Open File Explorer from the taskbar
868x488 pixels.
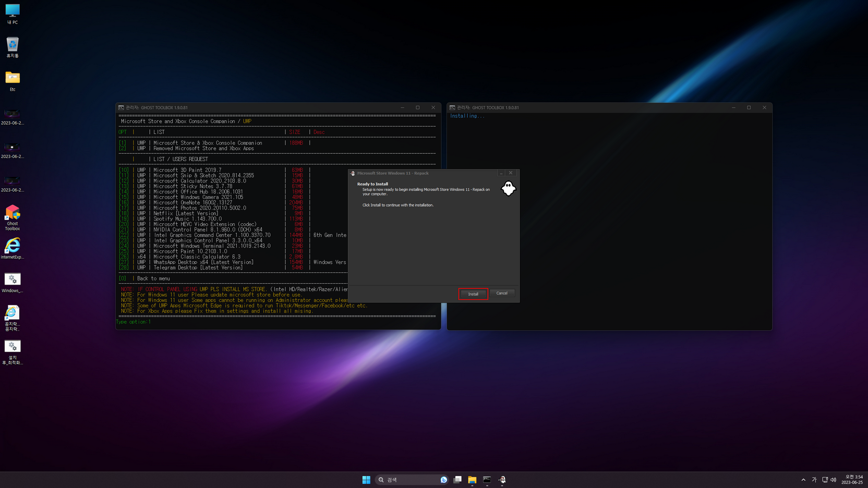472,480
